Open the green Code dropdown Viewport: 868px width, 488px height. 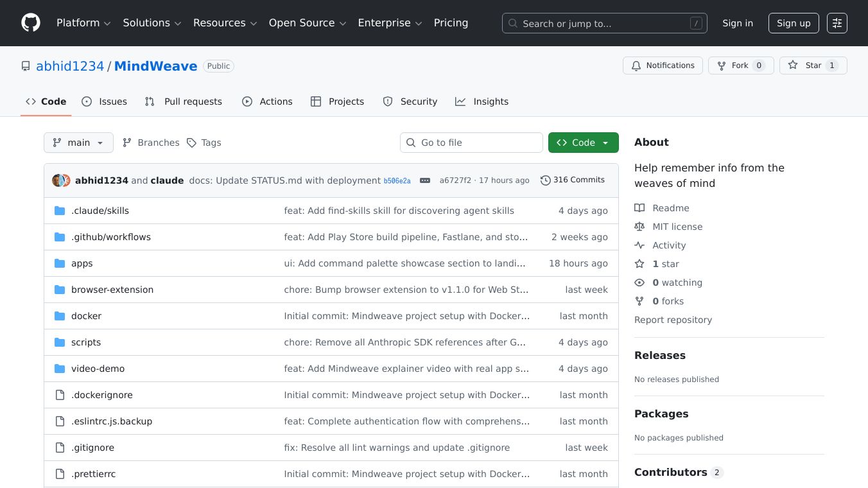583,143
